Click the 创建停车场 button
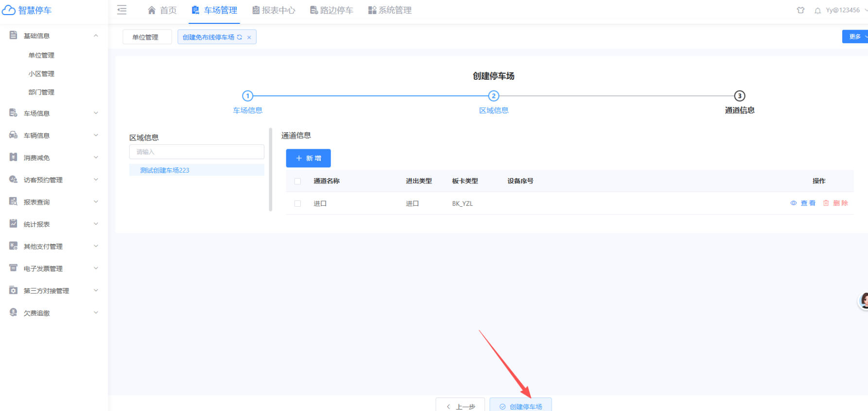Screen dimensions: 868x411 (x=521, y=406)
